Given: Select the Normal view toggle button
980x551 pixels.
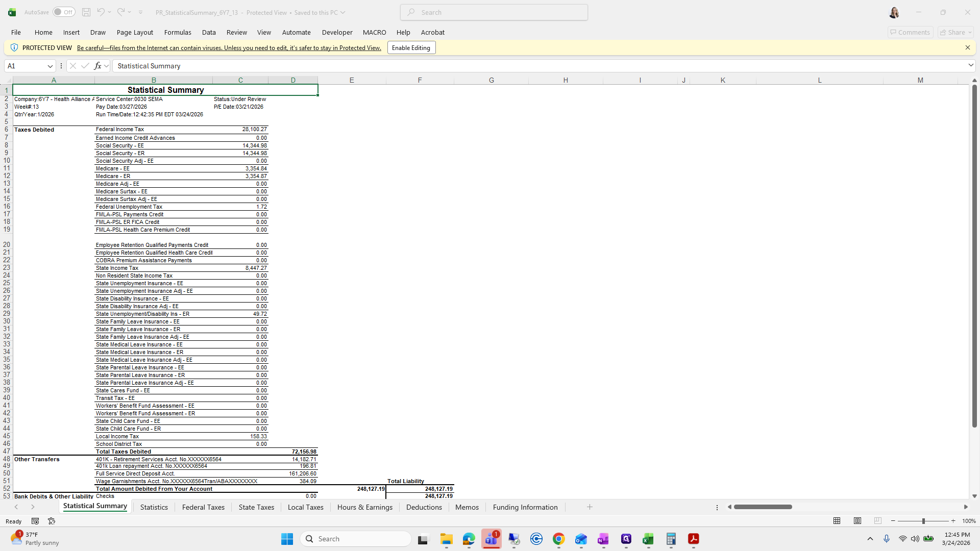Looking at the screenshot, I should point(837,521).
